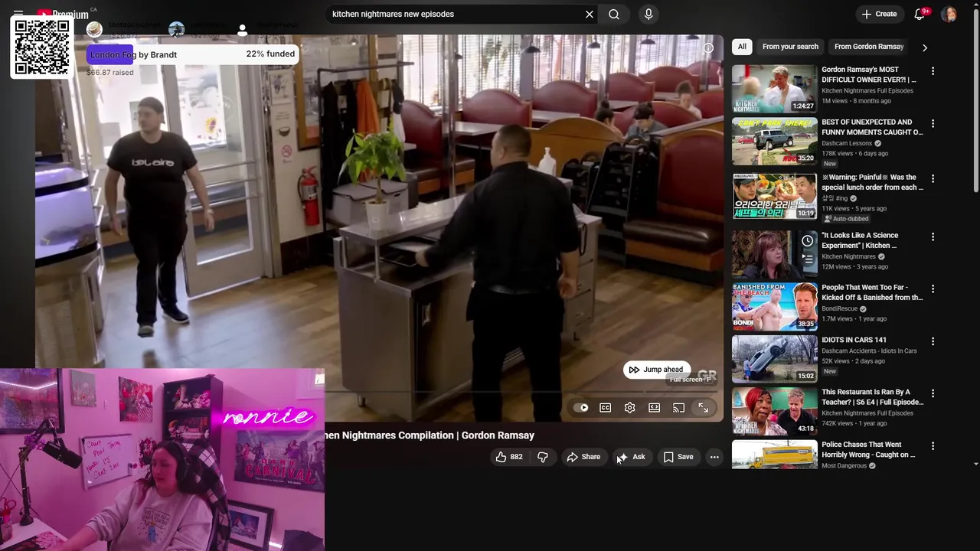Screen dimensions: 980x551
Task: Add to Watch later on science experiment thumbnail
Action: coord(807,241)
